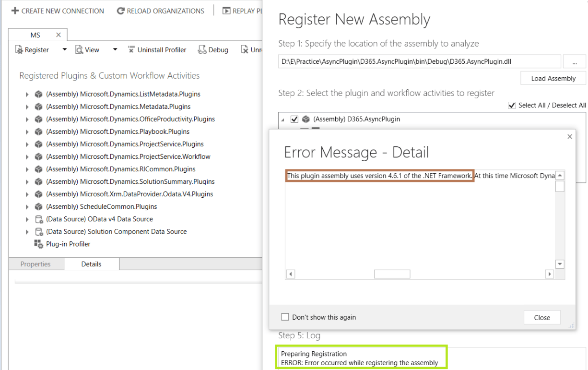This screenshot has width=588, height=370.
Task: Expand Microsoft.Dynamics.Playbook.Plugins node
Action: [27, 131]
